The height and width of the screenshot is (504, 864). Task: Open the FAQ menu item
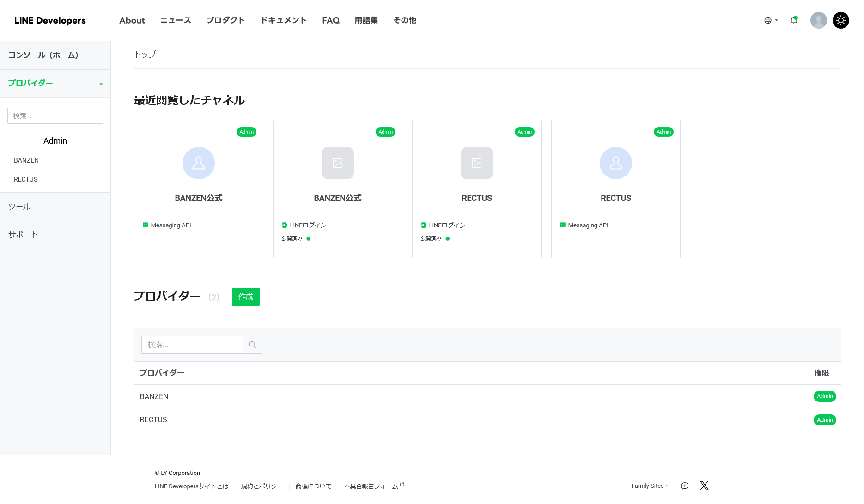(x=331, y=20)
